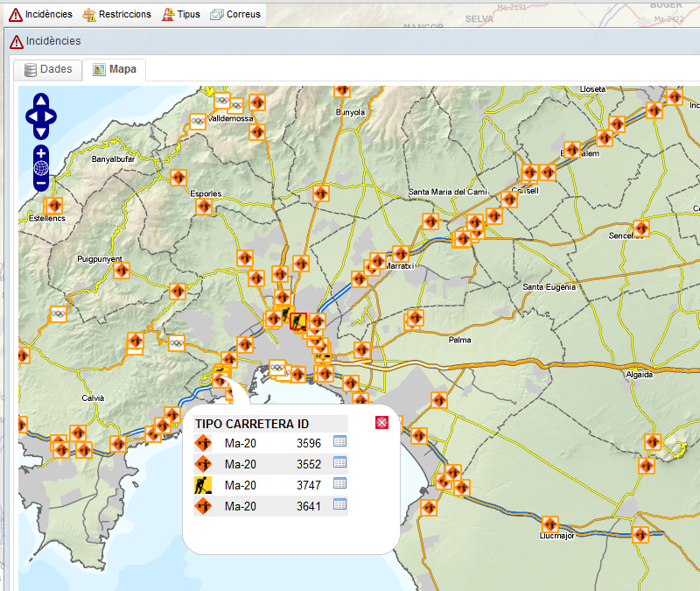
Task: Click the yellow worker icon for incident 3747
Action: pos(203,484)
